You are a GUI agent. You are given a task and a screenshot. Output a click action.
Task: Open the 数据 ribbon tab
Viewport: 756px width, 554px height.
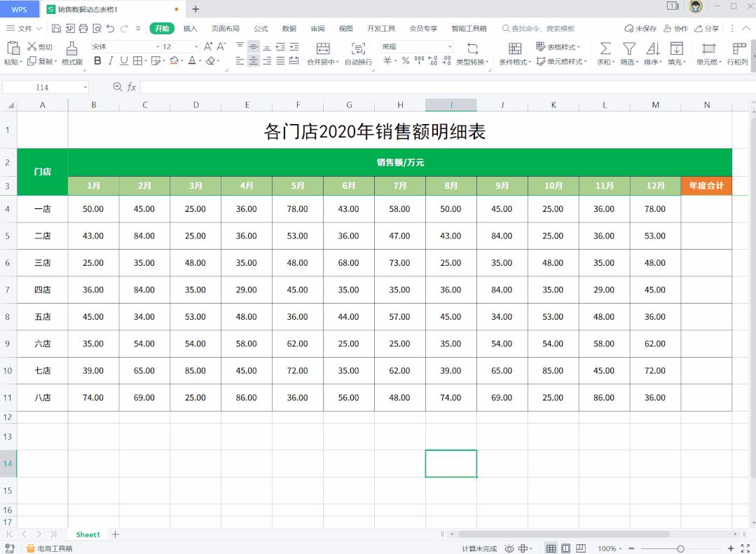pyautogui.click(x=288, y=29)
